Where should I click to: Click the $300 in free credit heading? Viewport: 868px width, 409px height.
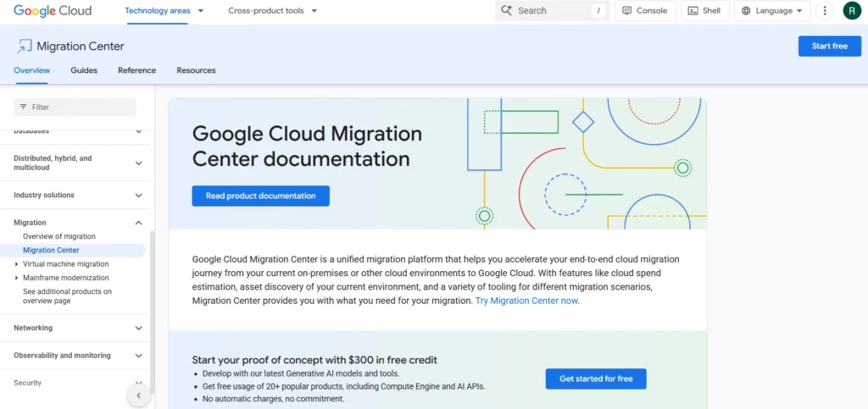pyautogui.click(x=314, y=360)
